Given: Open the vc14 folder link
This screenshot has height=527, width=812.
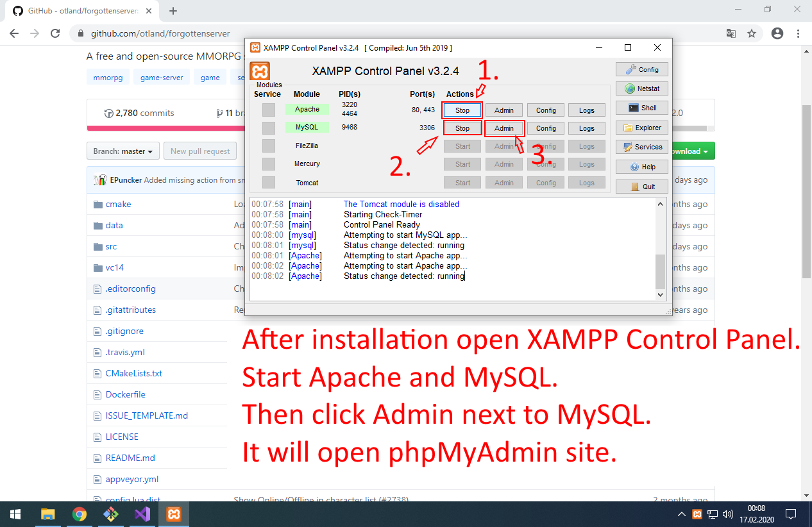Looking at the screenshot, I should 115,267.
